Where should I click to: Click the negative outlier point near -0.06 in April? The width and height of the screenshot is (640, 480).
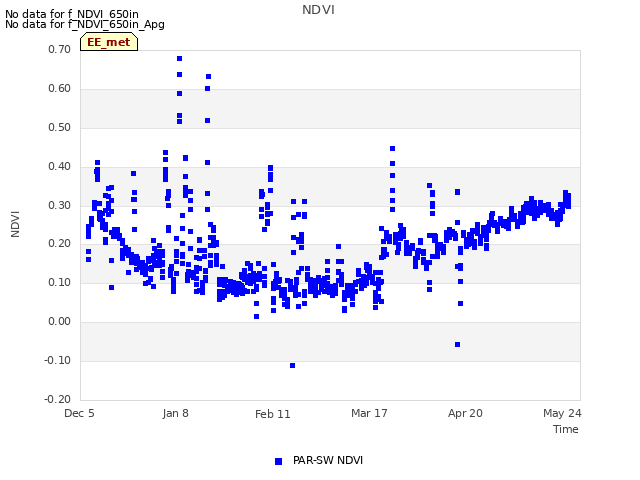click(x=458, y=344)
